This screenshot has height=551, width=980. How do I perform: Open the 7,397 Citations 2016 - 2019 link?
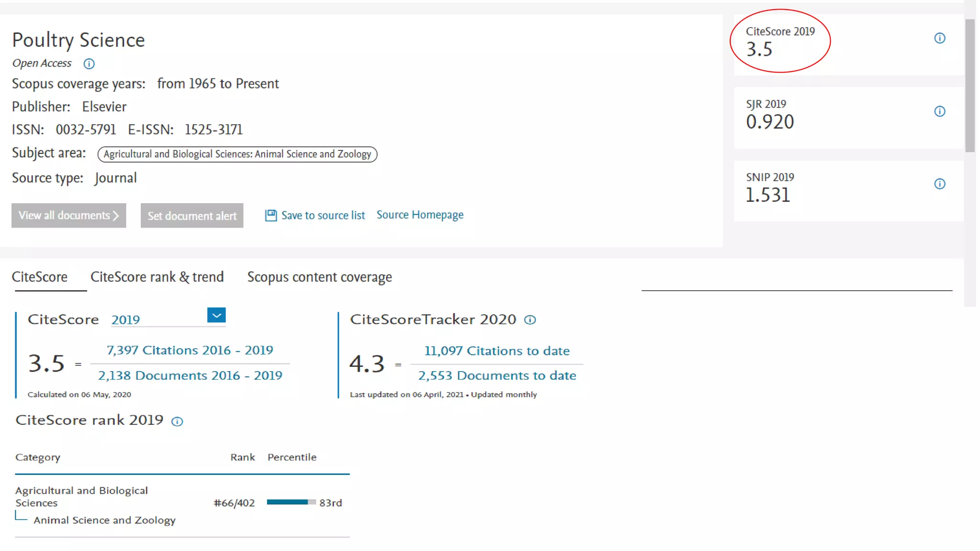point(189,350)
